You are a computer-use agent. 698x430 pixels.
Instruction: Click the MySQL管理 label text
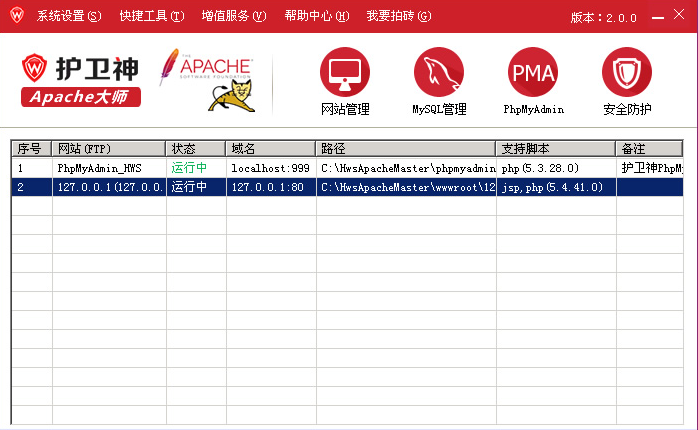click(439, 110)
